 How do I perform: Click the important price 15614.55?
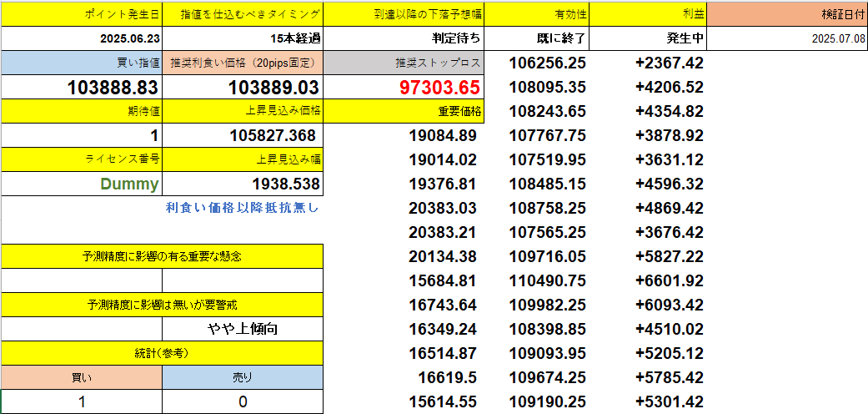[x=443, y=401]
